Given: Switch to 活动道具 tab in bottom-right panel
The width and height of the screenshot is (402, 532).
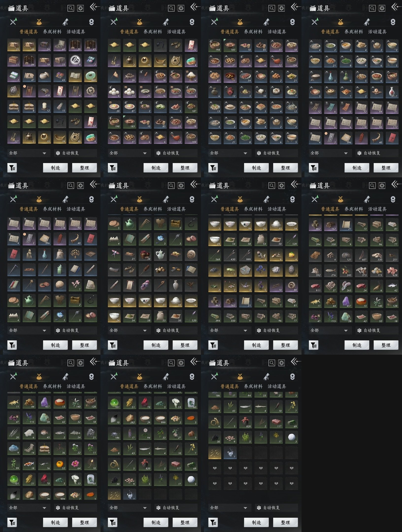Looking at the screenshot, I should click(277, 386).
